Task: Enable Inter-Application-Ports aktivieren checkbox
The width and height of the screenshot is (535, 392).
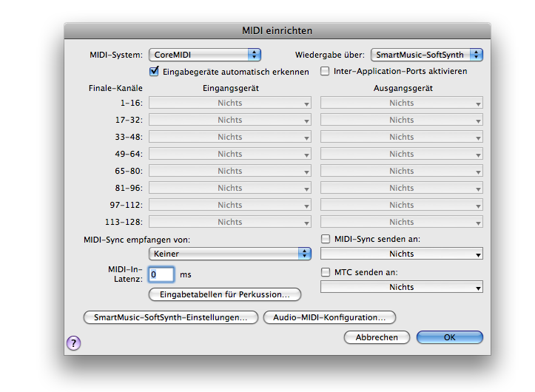Action: pyautogui.click(x=325, y=71)
